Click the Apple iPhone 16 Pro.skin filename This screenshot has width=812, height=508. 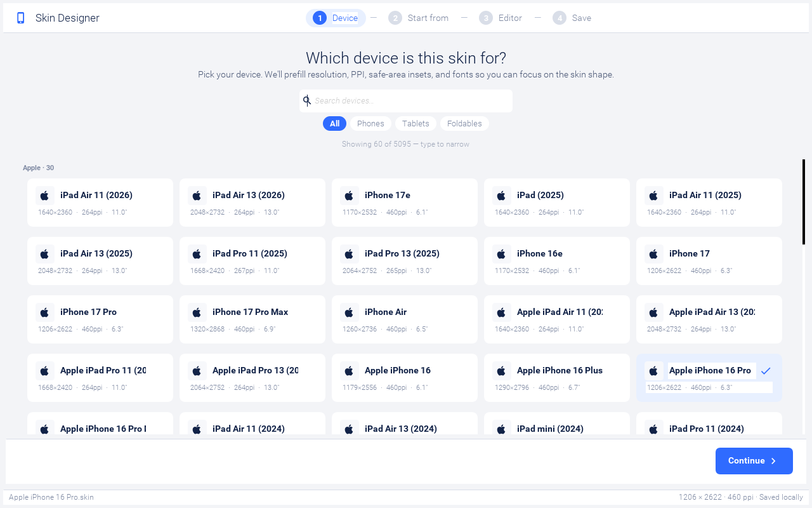pyautogui.click(x=51, y=497)
